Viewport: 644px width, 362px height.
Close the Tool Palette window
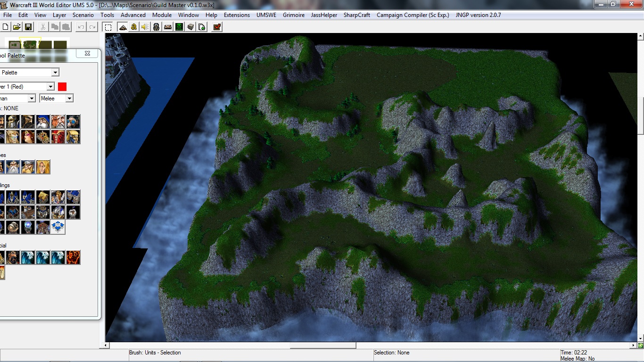[87, 54]
